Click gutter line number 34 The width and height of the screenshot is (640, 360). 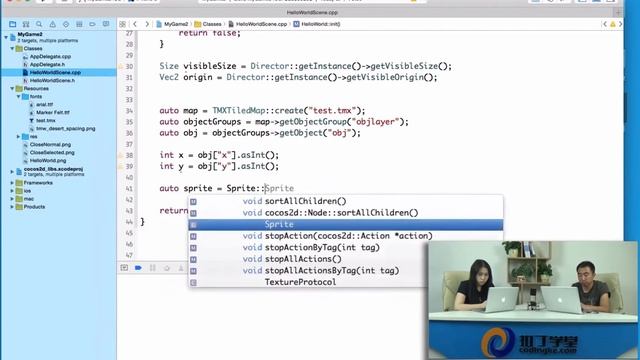tap(129, 111)
